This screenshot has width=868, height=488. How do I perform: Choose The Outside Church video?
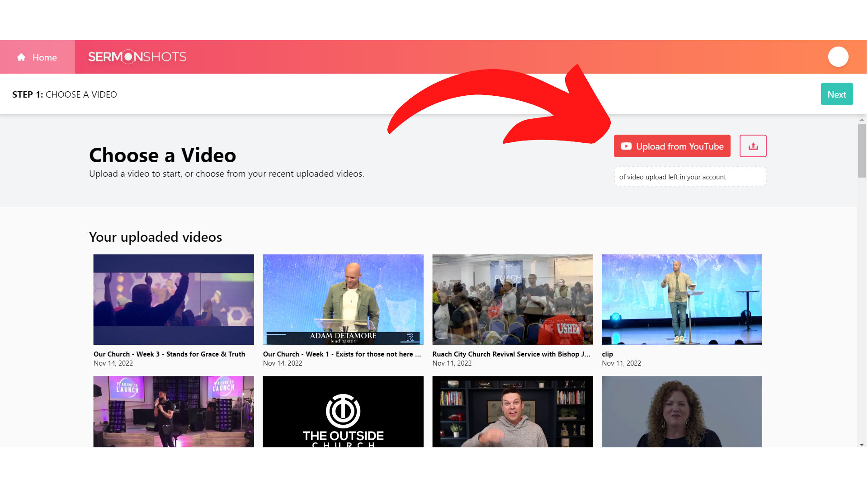point(343,411)
